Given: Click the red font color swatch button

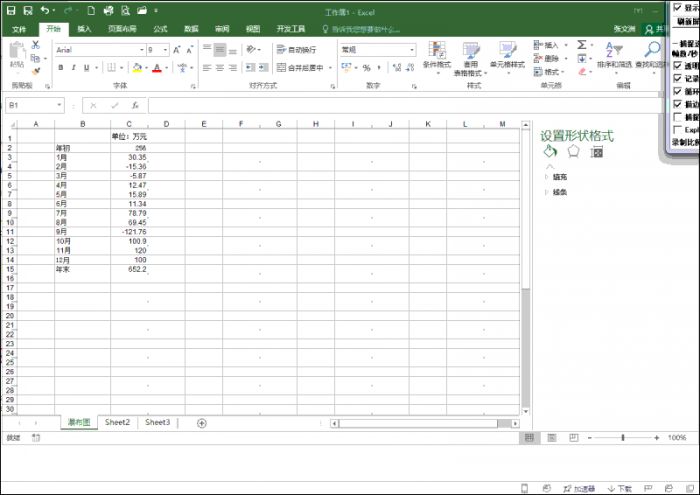Looking at the screenshot, I should pos(157,68).
